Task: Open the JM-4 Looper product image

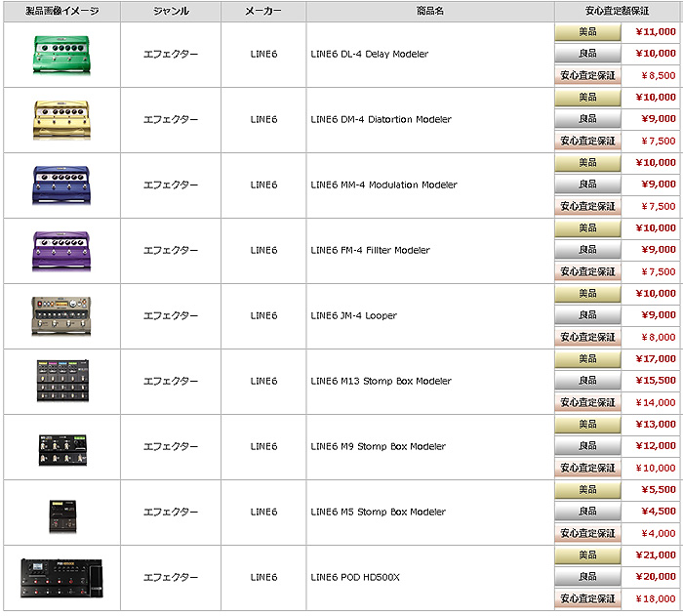Action: 61,316
